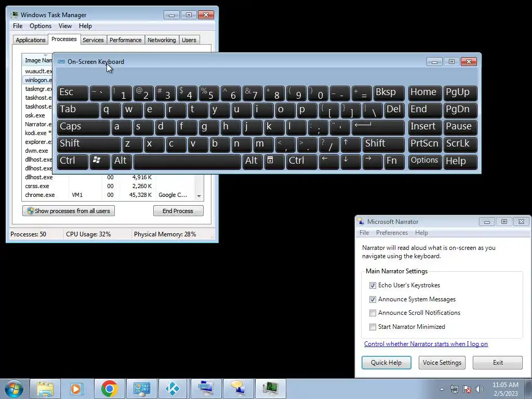Screen dimensions: 532x399
Task: Open the Kodi taskbar icon
Action: pos(173,389)
